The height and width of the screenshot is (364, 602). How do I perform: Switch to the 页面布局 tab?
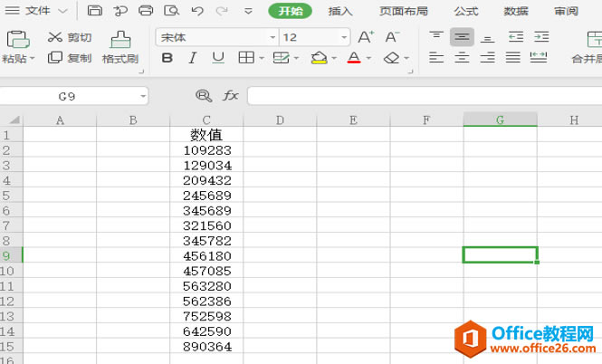point(404,11)
